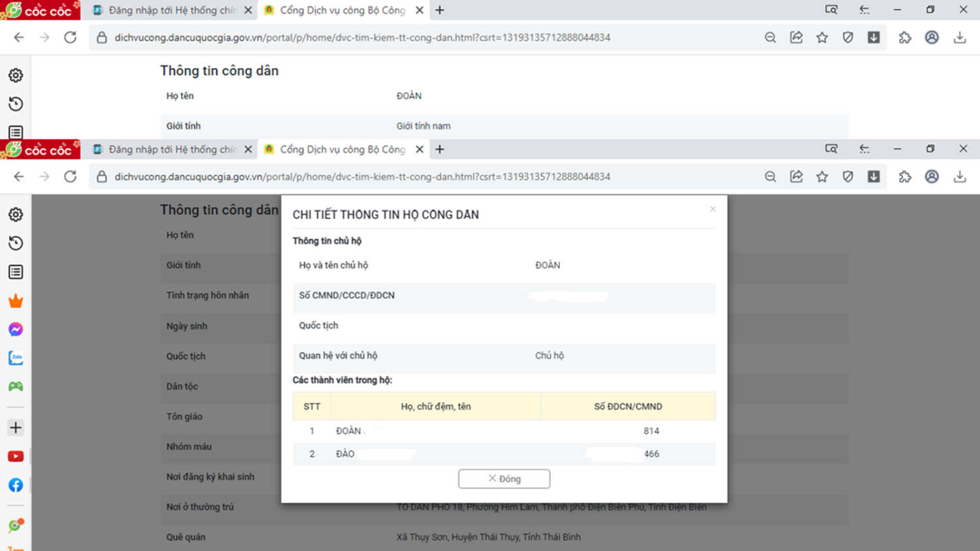
Task: Click the orange crown icon in sidebar
Action: [x=16, y=301]
